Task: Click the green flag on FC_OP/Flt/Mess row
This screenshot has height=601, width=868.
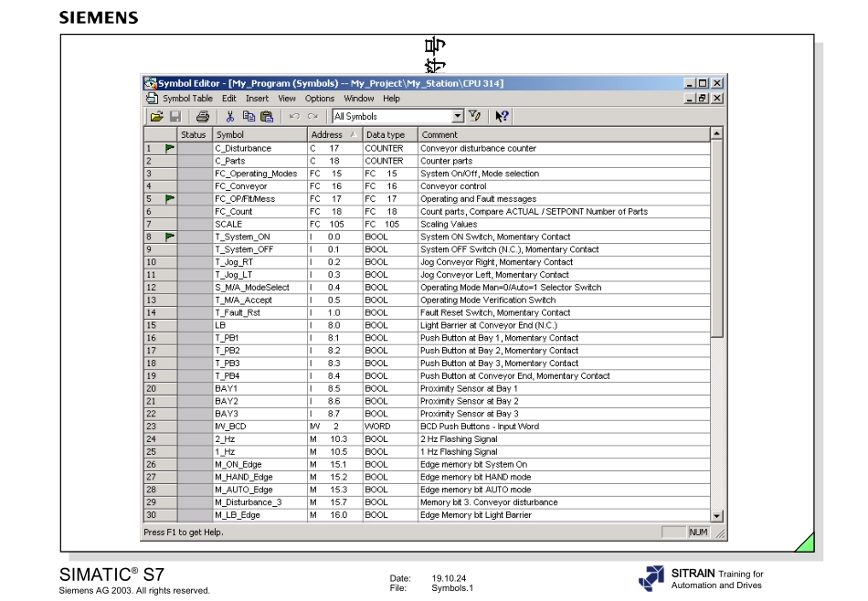Action: (170, 198)
